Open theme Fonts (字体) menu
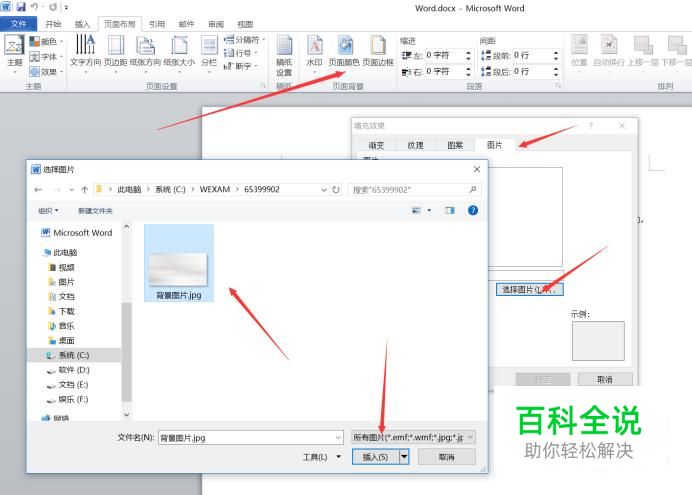The width and height of the screenshot is (692, 495). click(x=45, y=56)
